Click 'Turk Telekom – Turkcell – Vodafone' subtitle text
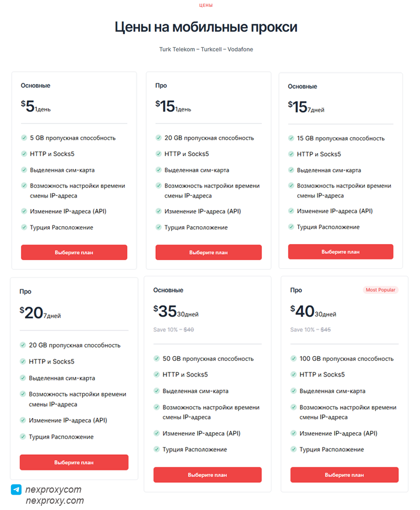 click(206, 49)
